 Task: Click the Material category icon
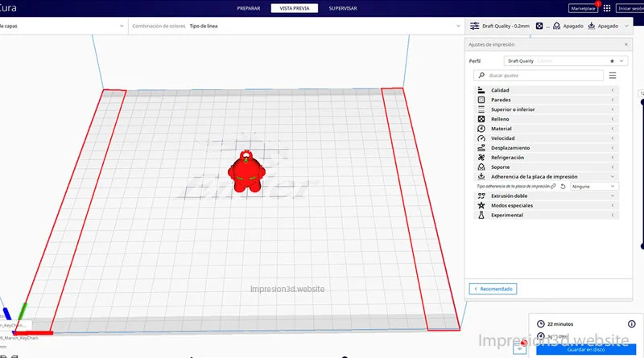481,129
